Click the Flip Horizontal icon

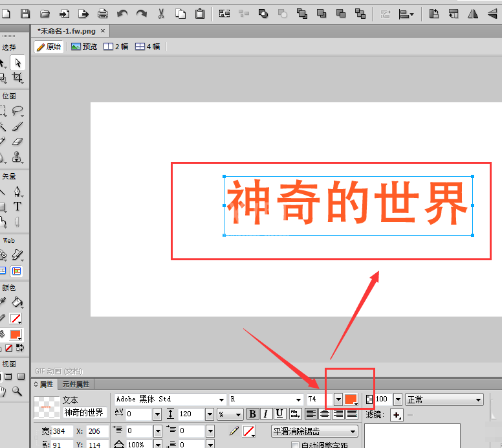pos(473,14)
